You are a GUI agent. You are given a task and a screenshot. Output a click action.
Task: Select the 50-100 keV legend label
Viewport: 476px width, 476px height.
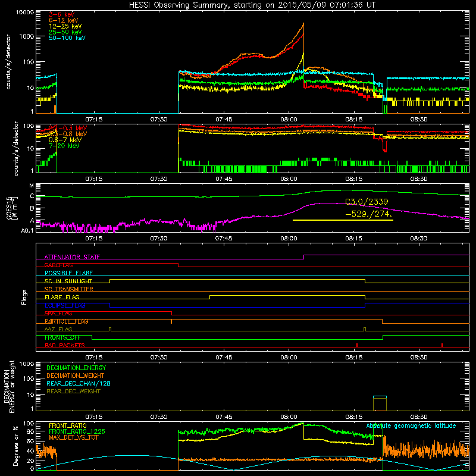[x=67, y=38]
